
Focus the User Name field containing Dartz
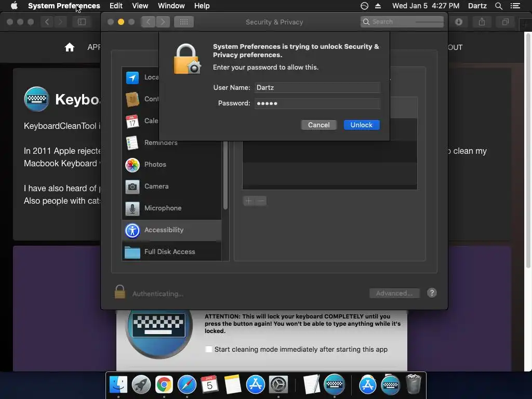coord(317,87)
